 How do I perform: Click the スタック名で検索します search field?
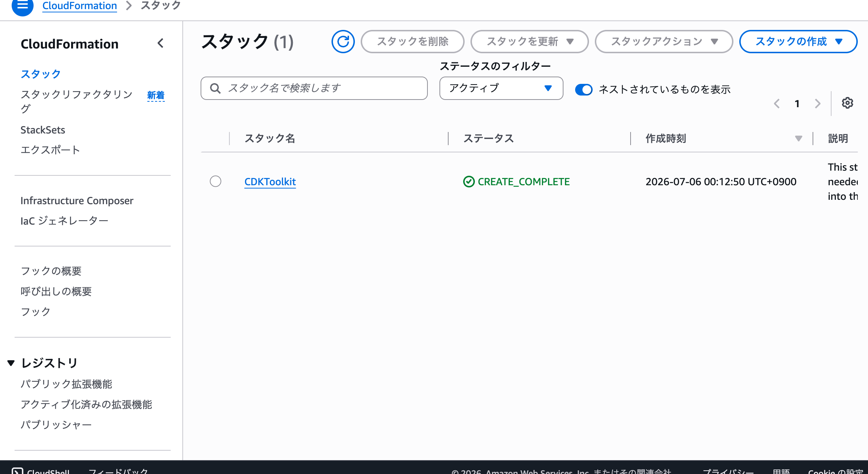(x=314, y=88)
